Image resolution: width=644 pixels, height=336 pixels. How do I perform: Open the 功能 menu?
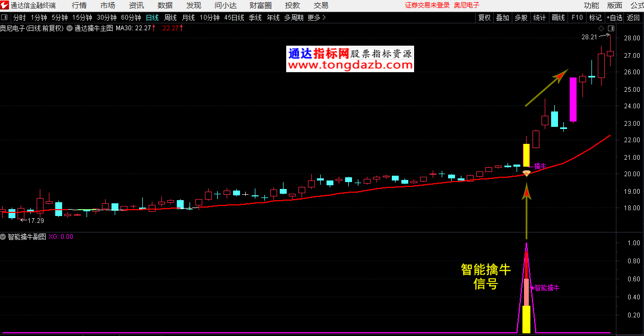click(591, 5)
